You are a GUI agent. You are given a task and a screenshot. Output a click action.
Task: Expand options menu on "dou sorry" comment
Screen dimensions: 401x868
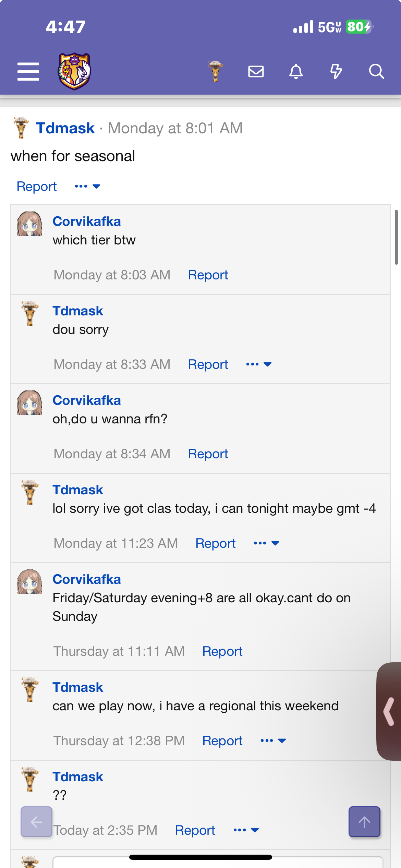click(259, 364)
